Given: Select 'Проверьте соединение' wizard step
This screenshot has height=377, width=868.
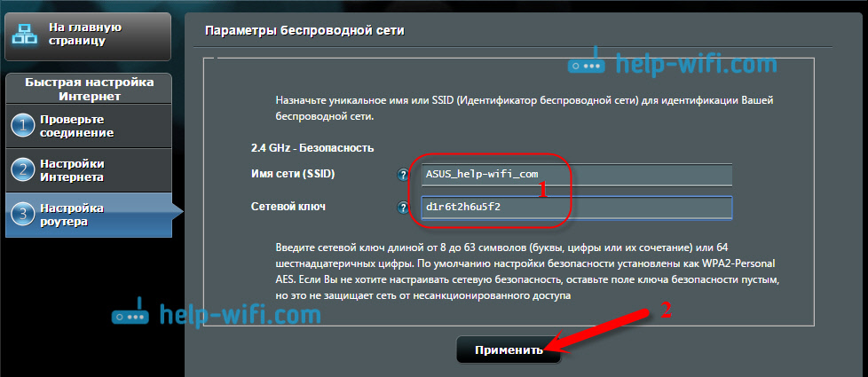Looking at the screenshot, I should click(75, 126).
